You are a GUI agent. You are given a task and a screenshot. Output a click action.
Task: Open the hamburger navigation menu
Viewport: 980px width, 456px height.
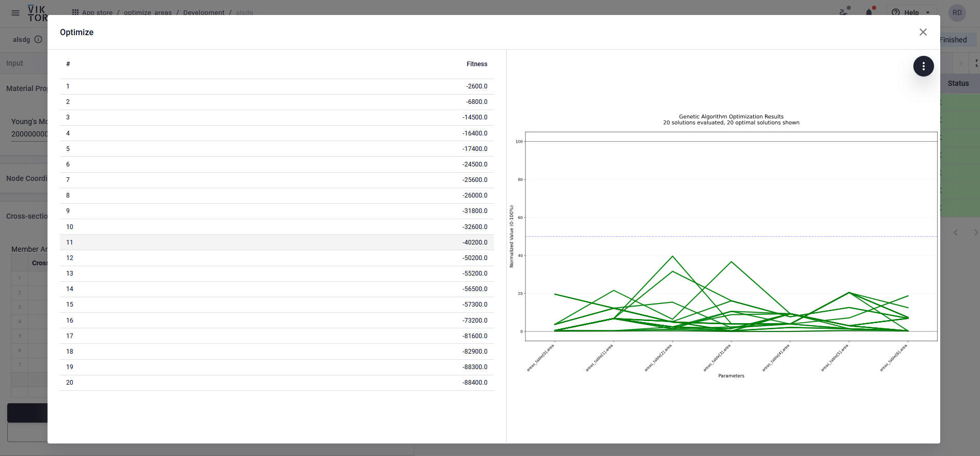tap(15, 12)
